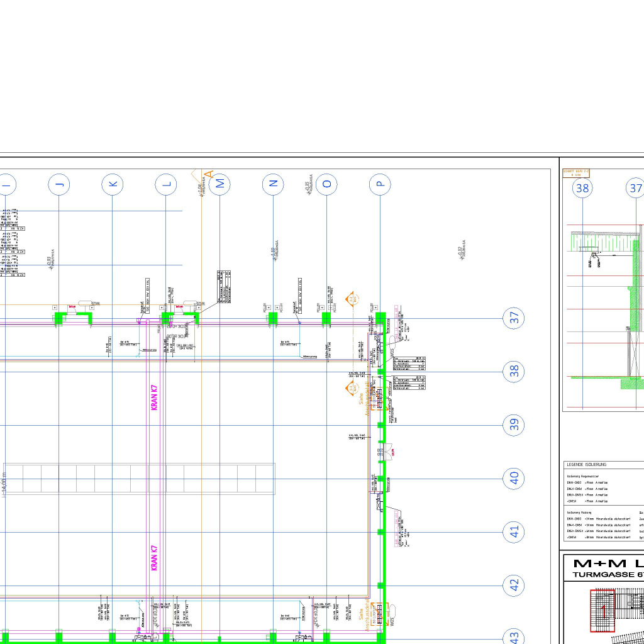Select row axis bubble 37 right of plan
Screen dimensions: 644x644
[x=515, y=319]
